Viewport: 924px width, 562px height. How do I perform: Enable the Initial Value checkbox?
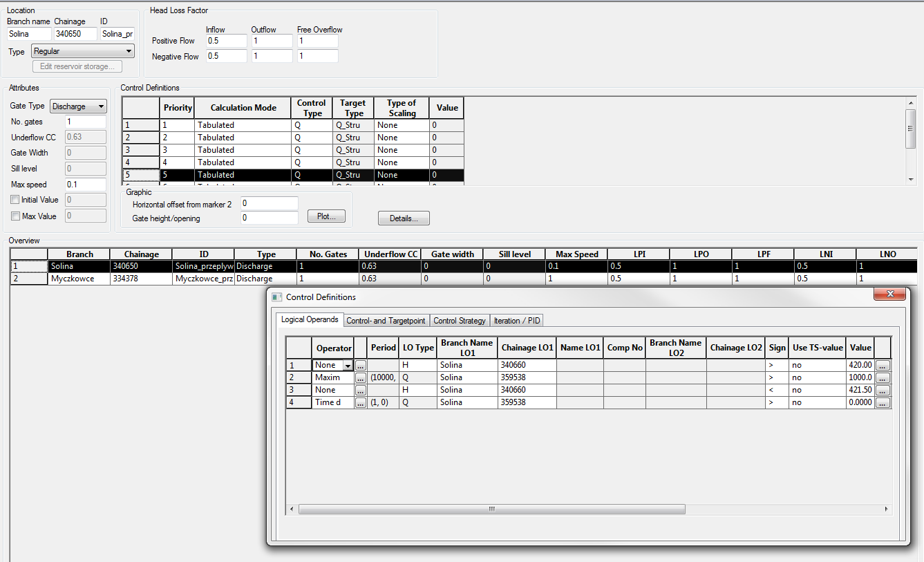point(15,200)
